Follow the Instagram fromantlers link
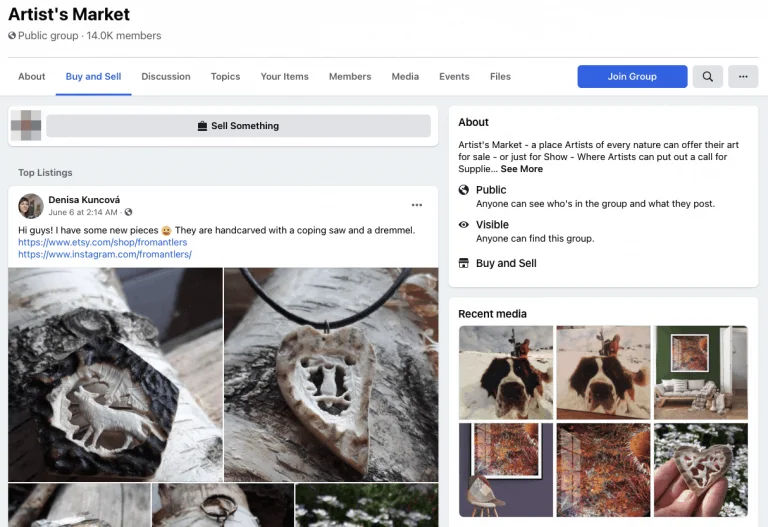The image size is (768, 527). (x=105, y=254)
